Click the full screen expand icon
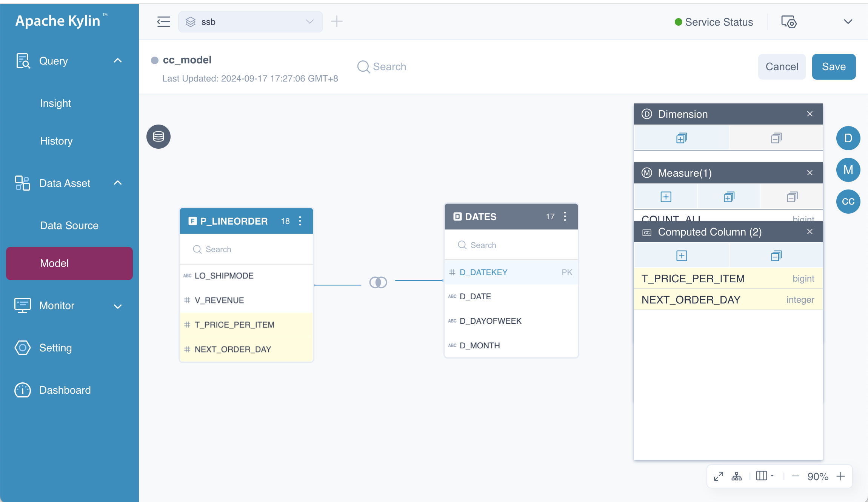Image resolution: width=868 pixels, height=502 pixels. [719, 476]
